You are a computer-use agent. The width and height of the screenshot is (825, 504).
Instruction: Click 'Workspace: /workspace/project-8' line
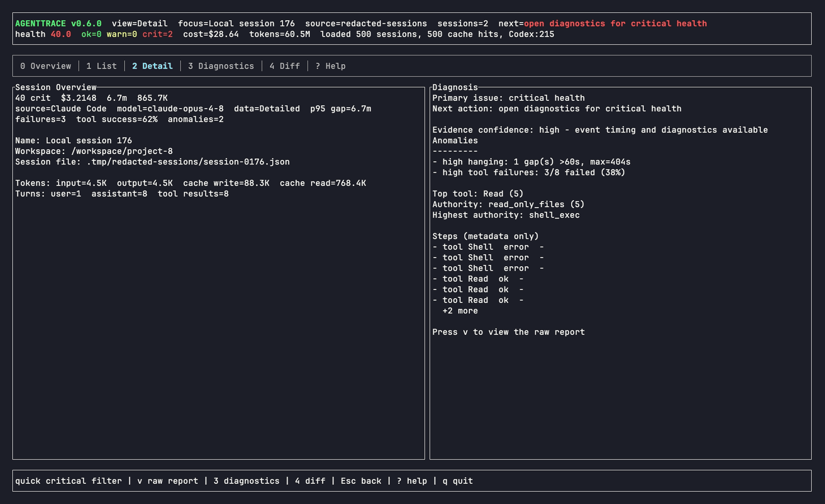(94, 151)
